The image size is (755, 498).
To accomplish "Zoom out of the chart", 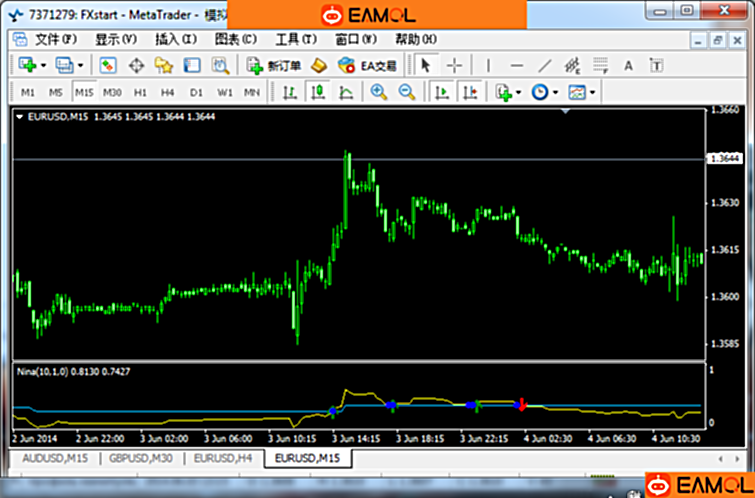I will pos(407,92).
